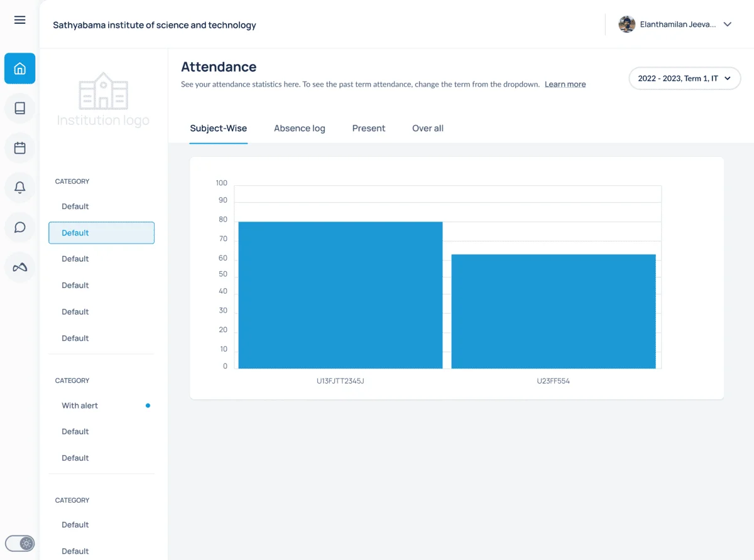Screen dimensions: 754x560
Task: Open the hamburger menu
Action: coord(19,19)
